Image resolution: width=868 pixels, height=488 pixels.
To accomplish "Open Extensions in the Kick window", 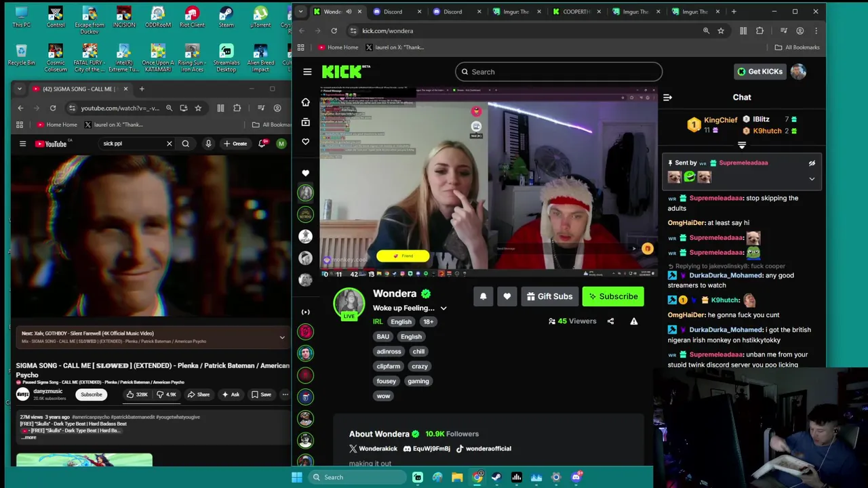I will (759, 30).
